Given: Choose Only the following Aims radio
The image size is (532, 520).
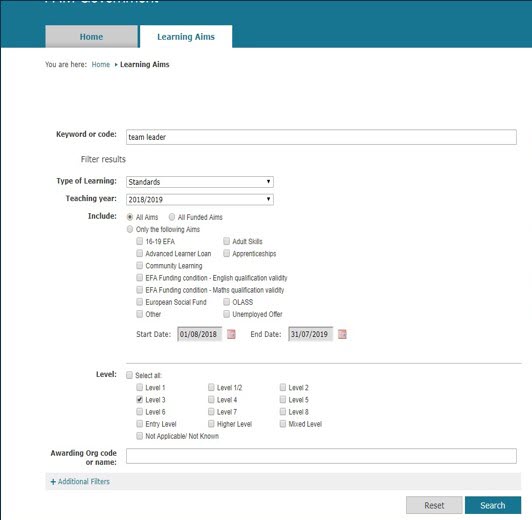Looking at the screenshot, I should tap(130, 229).
